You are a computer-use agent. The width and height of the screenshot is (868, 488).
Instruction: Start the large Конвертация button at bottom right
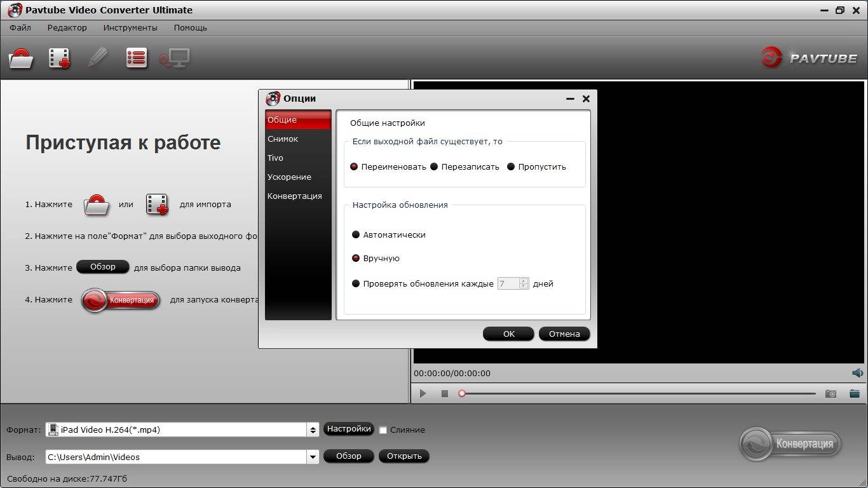click(x=790, y=444)
